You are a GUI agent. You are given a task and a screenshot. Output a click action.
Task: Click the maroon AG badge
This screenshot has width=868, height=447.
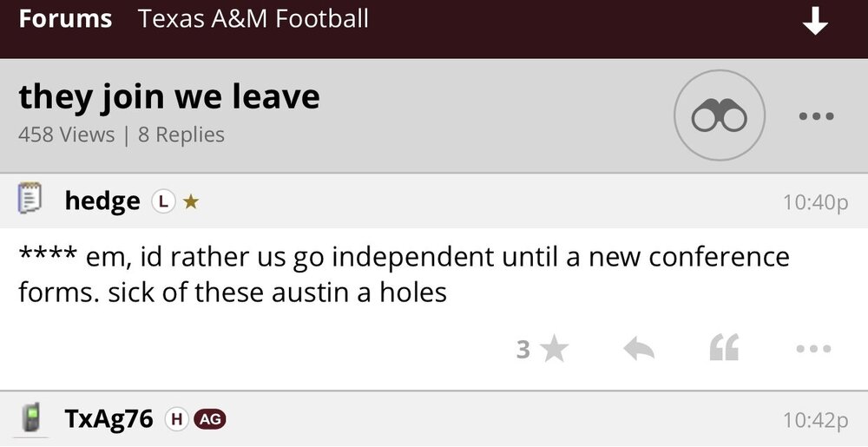[x=210, y=419]
